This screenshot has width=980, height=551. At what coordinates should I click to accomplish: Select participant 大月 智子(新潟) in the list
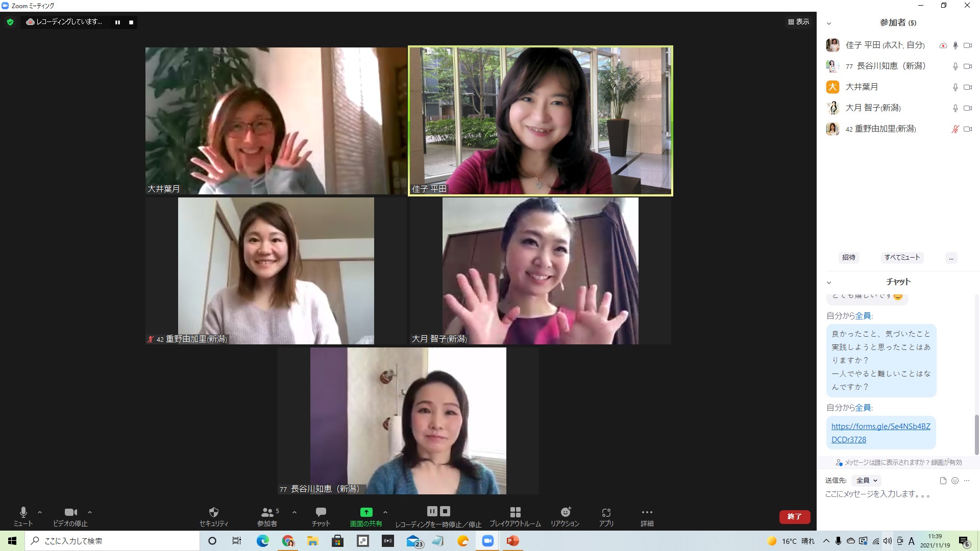click(x=898, y=108)
